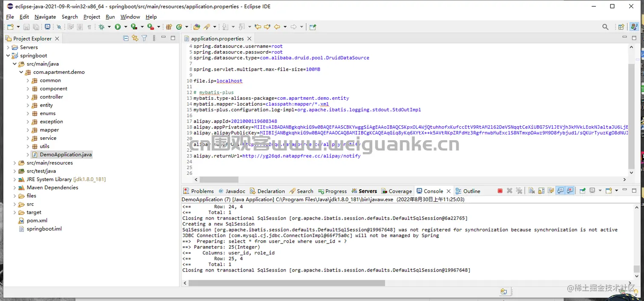Switch to the Servers tab

coord(363,191)
